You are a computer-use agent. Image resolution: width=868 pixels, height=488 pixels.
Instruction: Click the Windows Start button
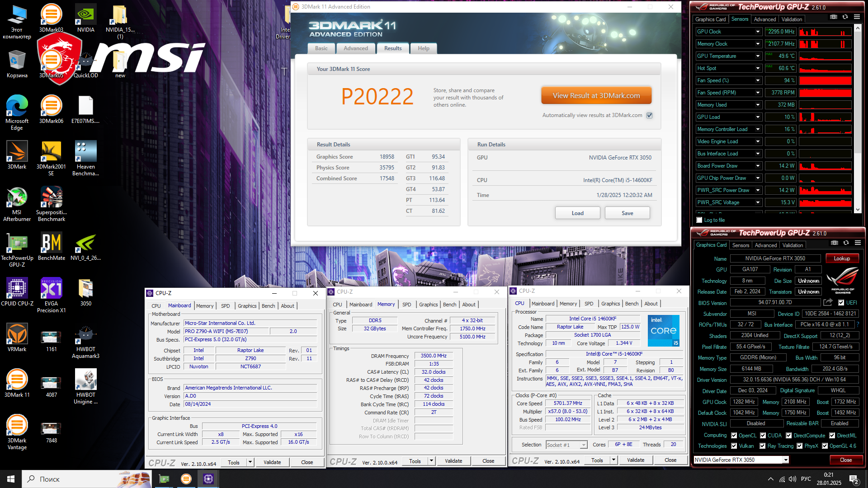tap(11, 479)
